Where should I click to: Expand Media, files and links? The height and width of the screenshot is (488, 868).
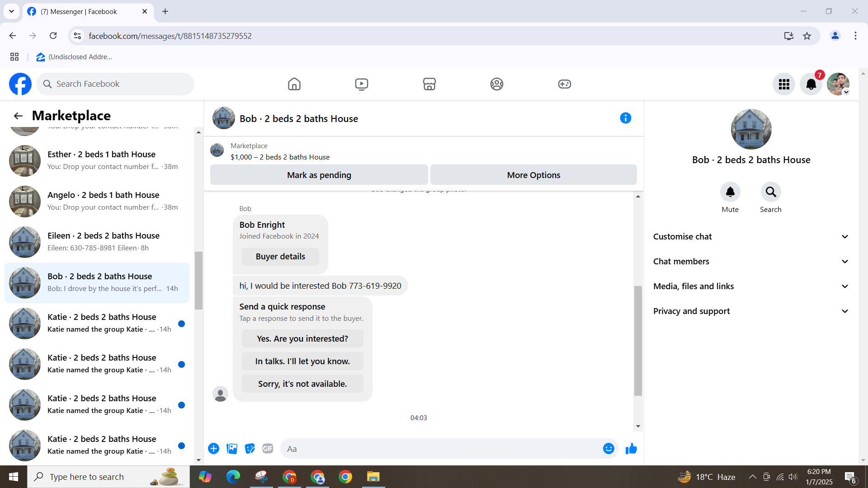(x=750, y=286)
